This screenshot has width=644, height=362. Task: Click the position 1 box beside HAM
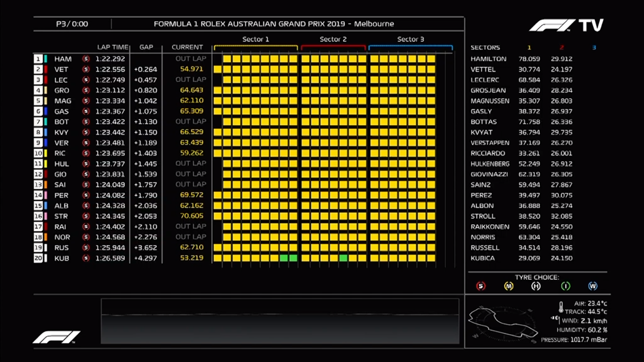click(x=38, y=59)
